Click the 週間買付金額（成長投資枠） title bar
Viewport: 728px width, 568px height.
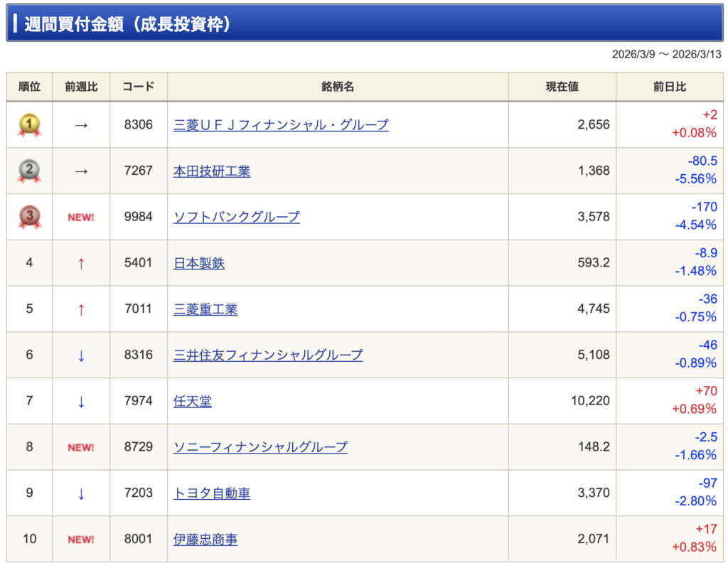[364, 24]
